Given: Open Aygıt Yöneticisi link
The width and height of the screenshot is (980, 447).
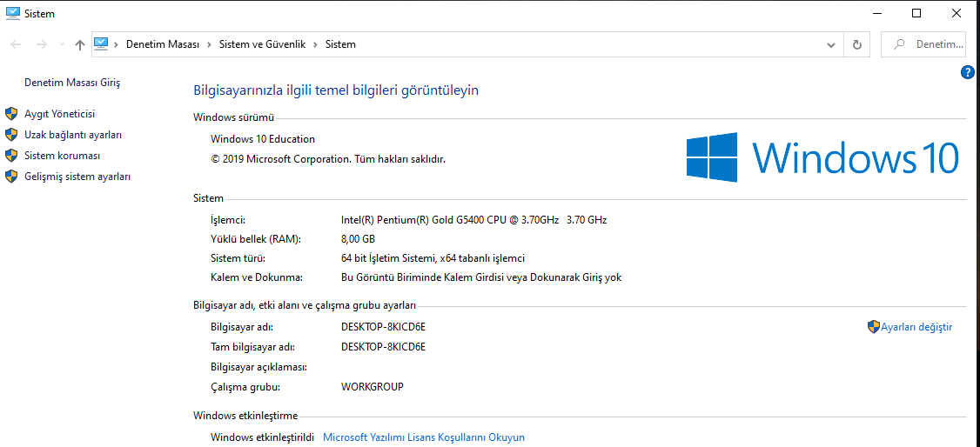Looking at the screenshot, I should pos(59,114).
